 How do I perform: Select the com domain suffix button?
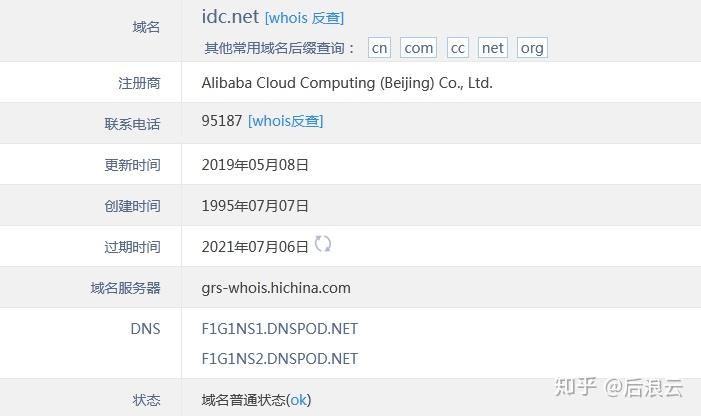(x=419, y=48)
